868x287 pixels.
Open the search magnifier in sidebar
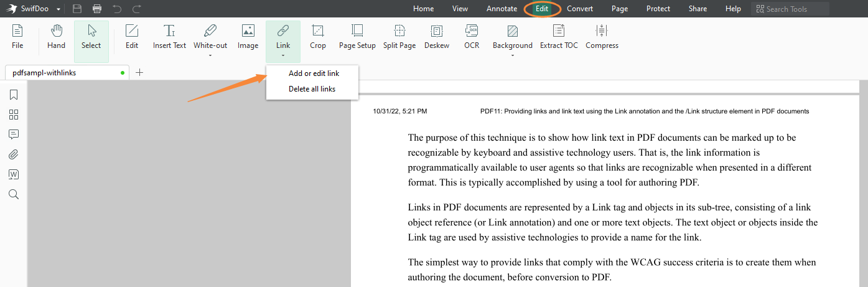coord(14,194)
